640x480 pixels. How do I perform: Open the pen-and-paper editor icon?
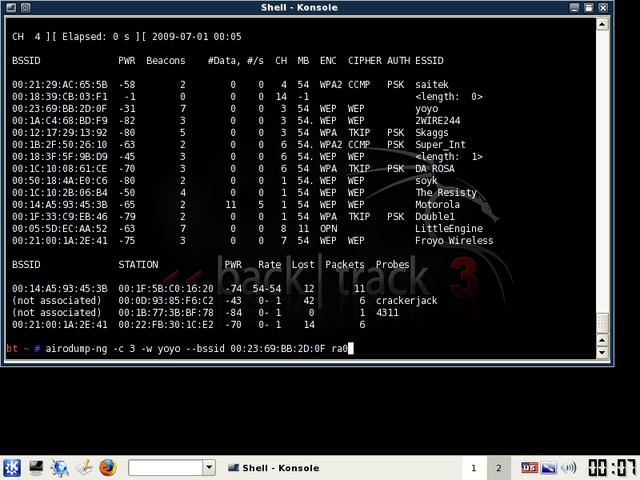[x=84, y=468]
